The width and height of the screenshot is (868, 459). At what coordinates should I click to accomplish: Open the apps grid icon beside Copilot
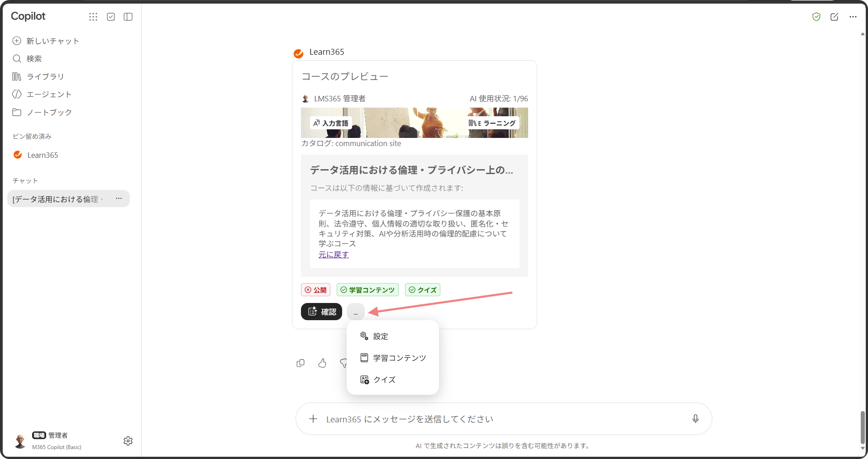click(93, 17)
